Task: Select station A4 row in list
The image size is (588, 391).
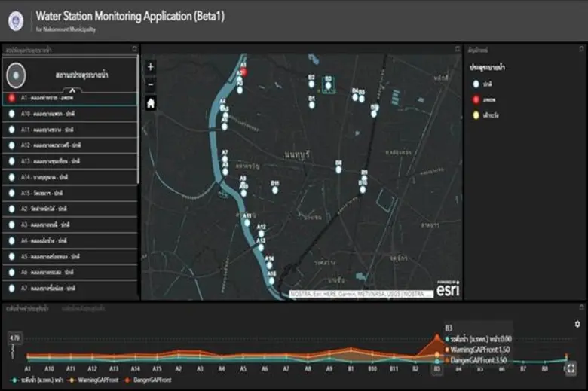Action: [x=70, y=240]
